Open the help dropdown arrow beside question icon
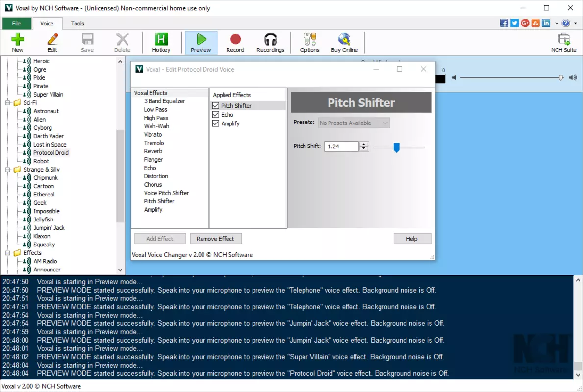This screenshot has width=583, height=392. (575, 23)
